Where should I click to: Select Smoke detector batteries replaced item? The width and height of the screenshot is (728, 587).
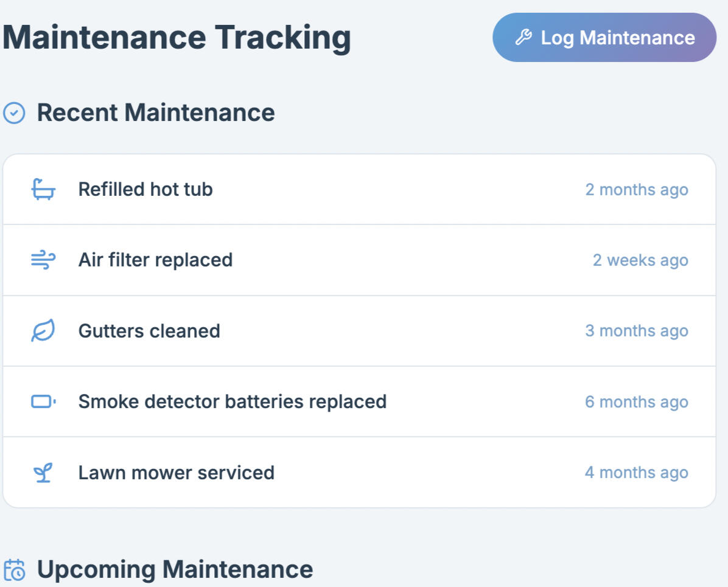coord(232,401)
